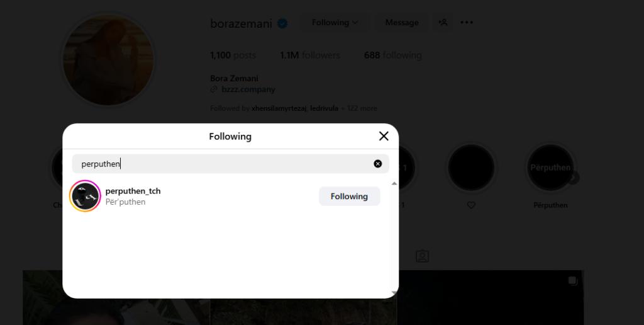Screen dimensions: 644x325
Task: Click the similar accounts add-person icon
Action: (443, 23)
